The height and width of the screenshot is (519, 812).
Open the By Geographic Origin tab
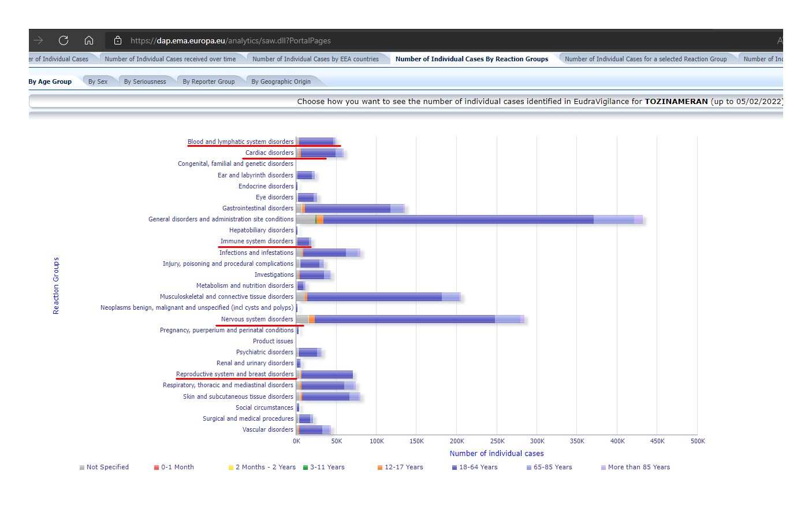281,81
